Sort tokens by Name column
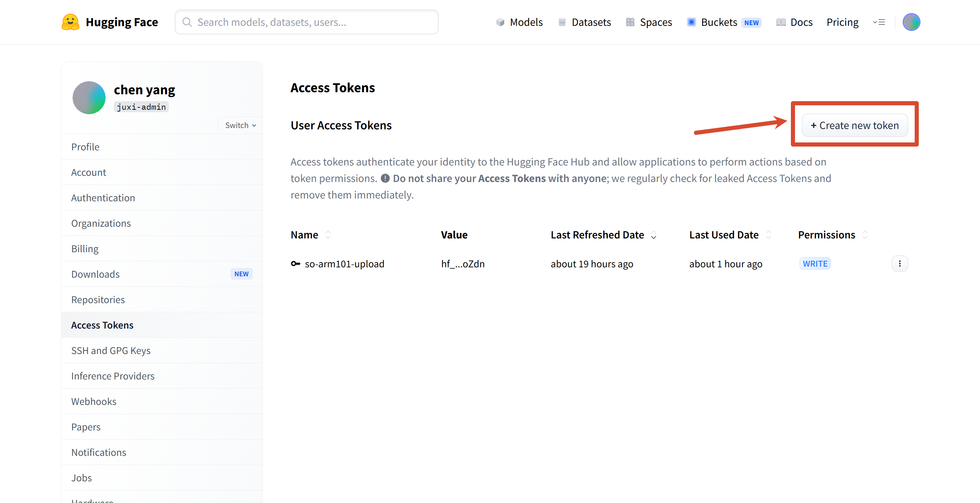Image resolution: width=980 pixels, height=503 pixels. tap(328, 235)
